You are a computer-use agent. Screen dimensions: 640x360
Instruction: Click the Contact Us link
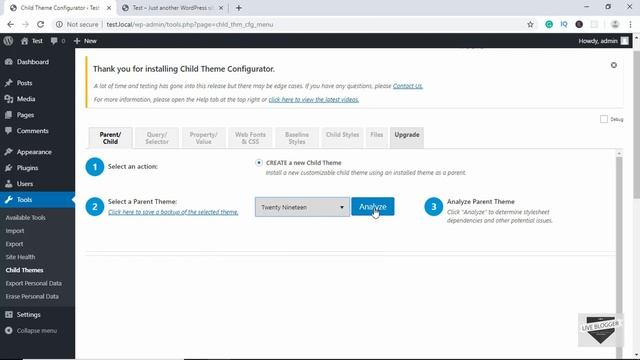click(407, 86)
